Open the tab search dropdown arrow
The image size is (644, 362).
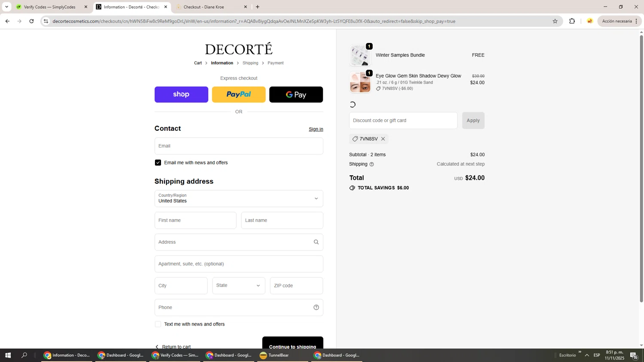tap(6, 7)
